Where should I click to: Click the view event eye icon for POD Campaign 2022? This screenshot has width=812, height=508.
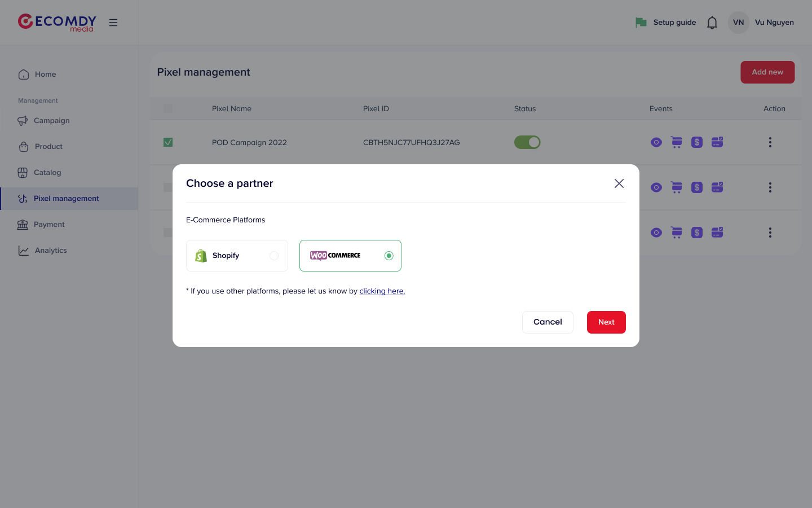point(656,142)
